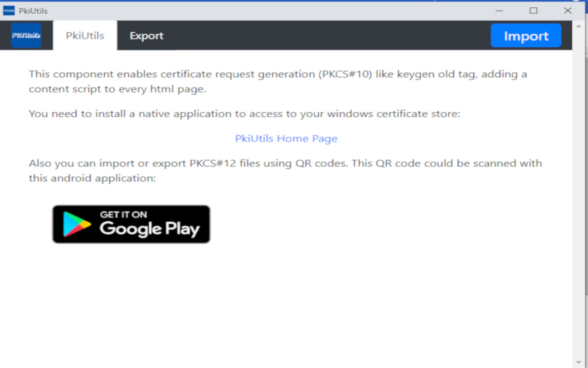The image size is (588, 368).
Task: Click the 'Google Play' text on the badge
Action: [x=149, y=229]
